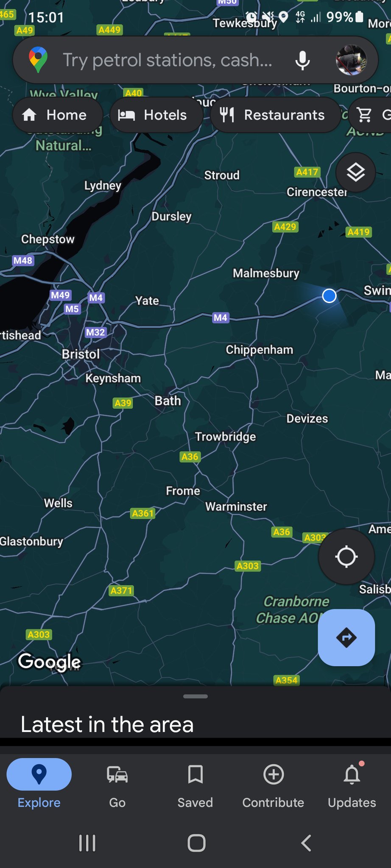
Task: Switch to the Go tab
Action: click(x=117, y=785)
